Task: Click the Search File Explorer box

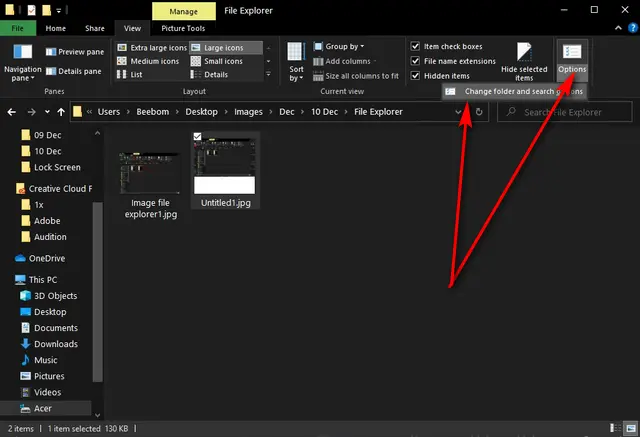Action: 564,112
